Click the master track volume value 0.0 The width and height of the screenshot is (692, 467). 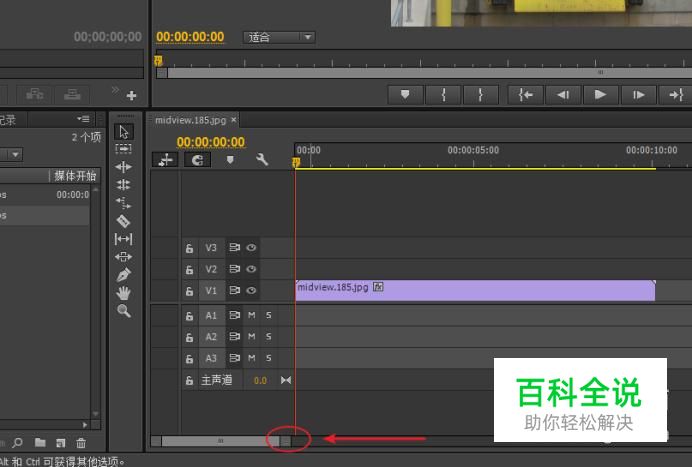(x=260, y=380)
